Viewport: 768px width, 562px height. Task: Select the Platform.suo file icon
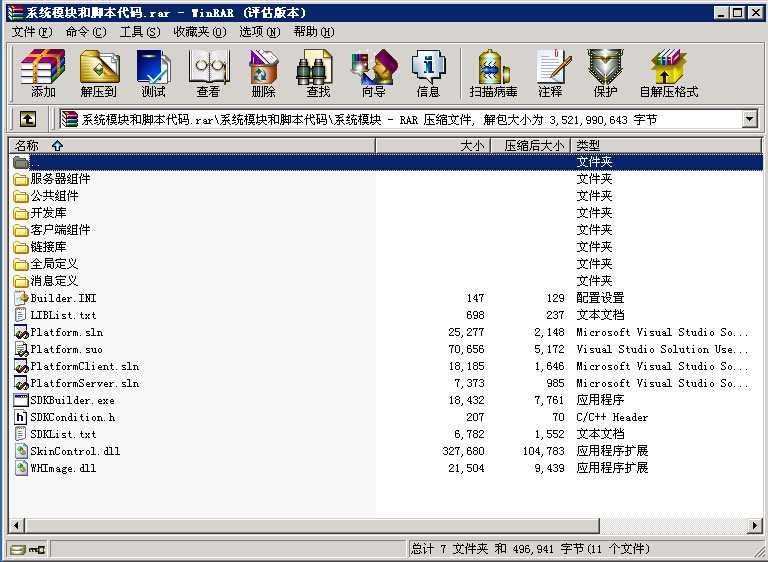click(x=21, y=349)
